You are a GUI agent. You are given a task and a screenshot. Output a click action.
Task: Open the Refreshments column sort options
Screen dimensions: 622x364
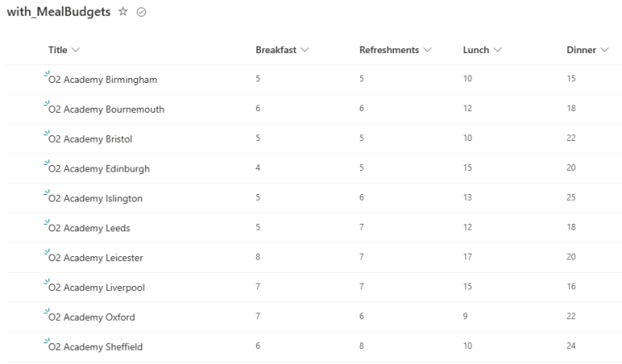pyautogui.click(x=396, y=51)
